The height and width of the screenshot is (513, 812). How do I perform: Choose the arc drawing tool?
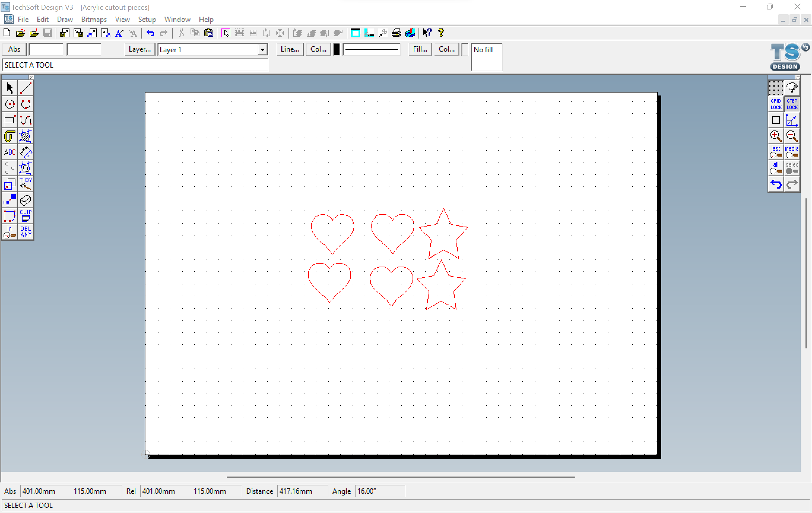point(26,104)
